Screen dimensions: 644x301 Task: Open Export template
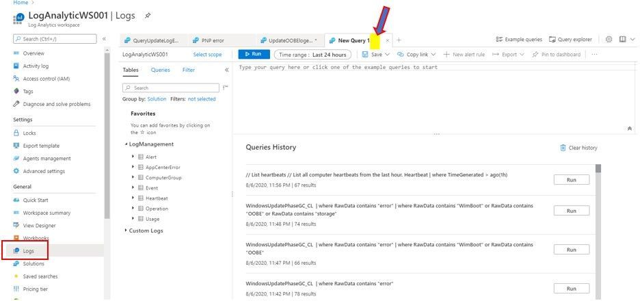41,146
